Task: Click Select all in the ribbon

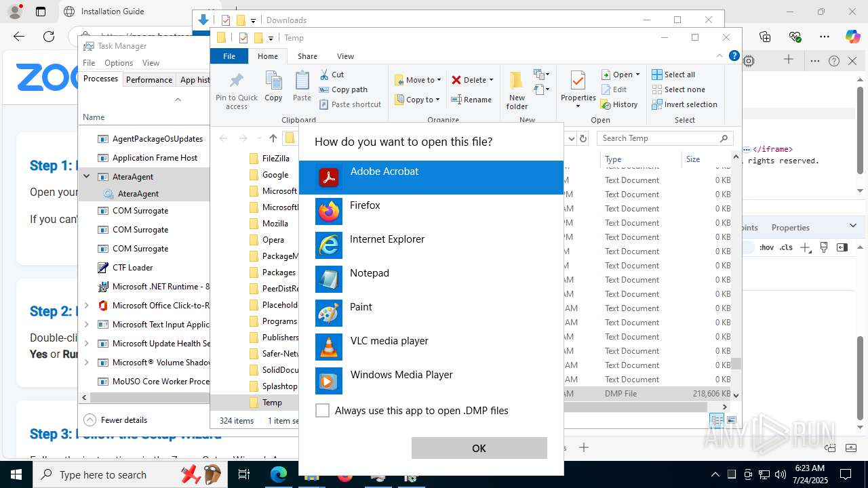Action: pos(673,75)
